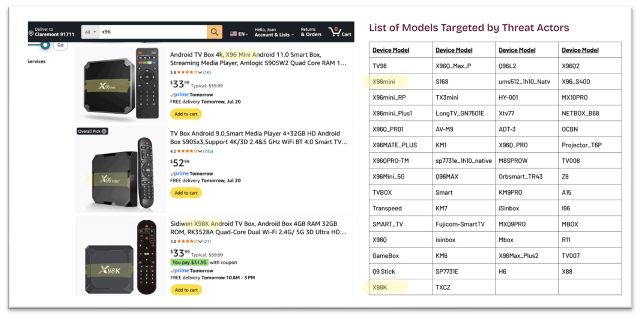Click star rating of the $52.99 TV Box
Image resolution: width=644 pixels, height=319 pixels.
[187, 151]
